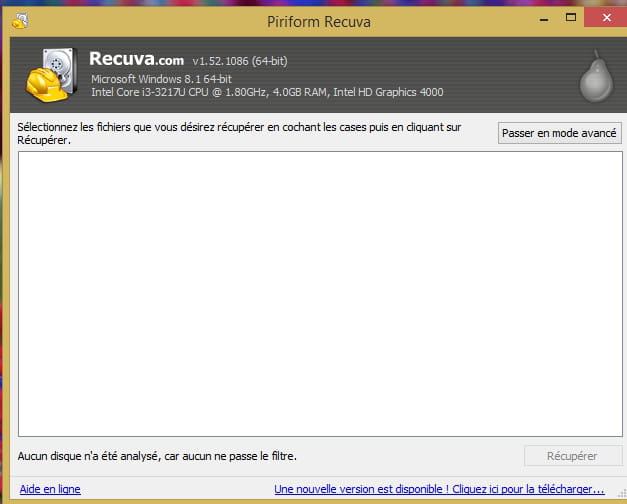Image resolution: width=627 pixels, height=504 pixels.
Task: Click the version text "v1.52.1086 (64-bit)"
Action: coord(240,61)
